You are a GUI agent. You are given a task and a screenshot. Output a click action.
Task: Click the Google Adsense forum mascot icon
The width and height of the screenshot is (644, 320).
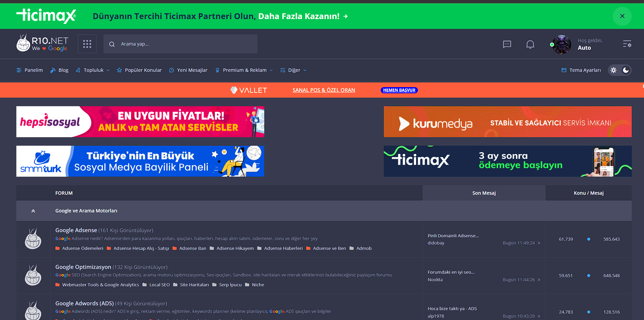click(33, 239)
